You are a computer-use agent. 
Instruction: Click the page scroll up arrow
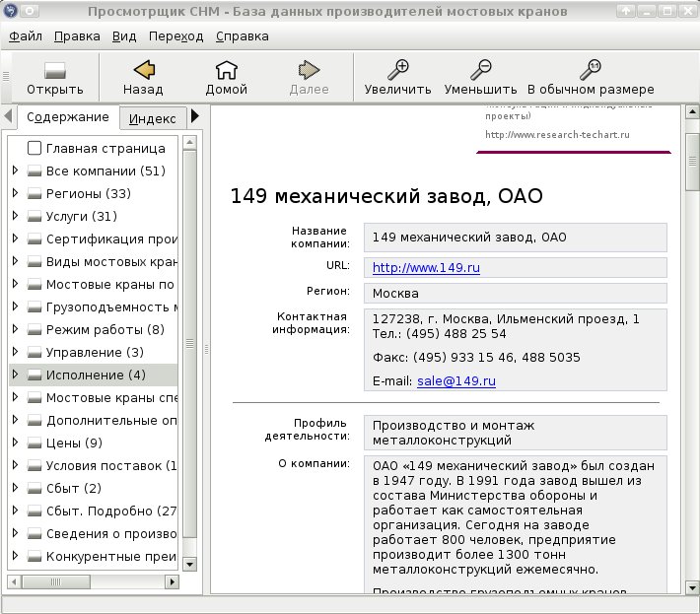coord(692,111)
